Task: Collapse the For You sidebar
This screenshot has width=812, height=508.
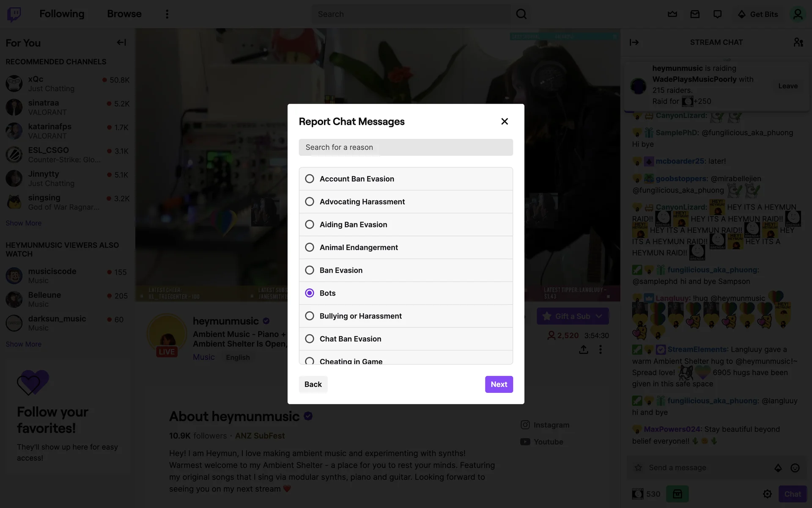Action: pyautogui.click(x=121, y=42)
